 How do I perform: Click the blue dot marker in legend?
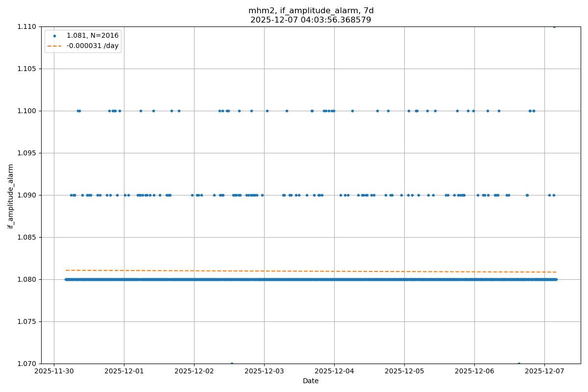click(55, 36)
